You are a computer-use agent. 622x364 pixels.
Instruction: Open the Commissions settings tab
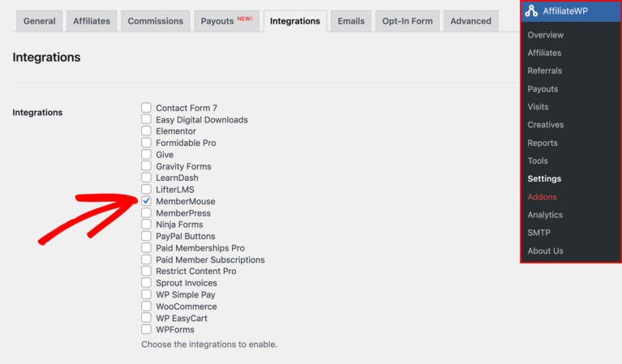[x=156, y=21]
